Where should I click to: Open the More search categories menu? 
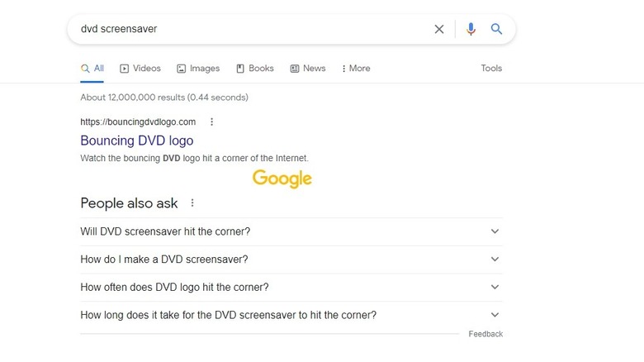coord(355,69)
